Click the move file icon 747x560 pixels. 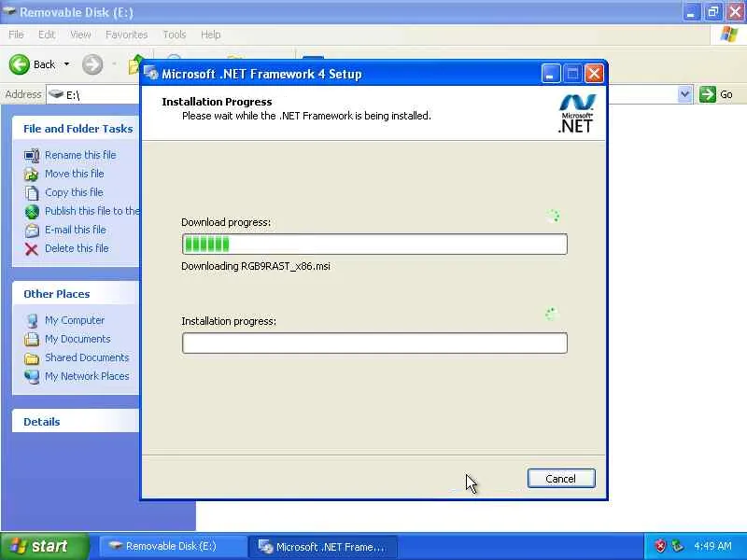coord(32,175)
